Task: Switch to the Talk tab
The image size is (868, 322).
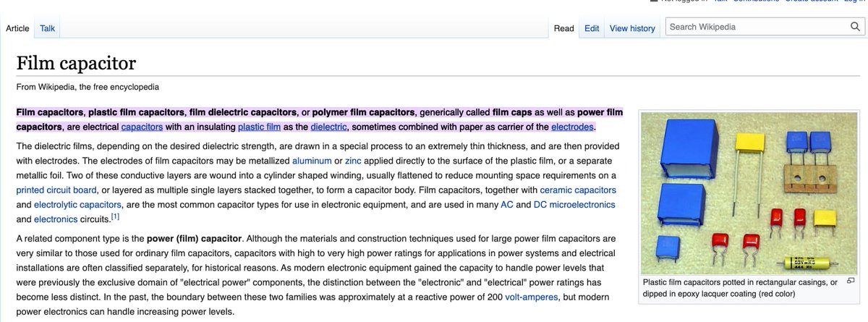Action: (48, 28)
